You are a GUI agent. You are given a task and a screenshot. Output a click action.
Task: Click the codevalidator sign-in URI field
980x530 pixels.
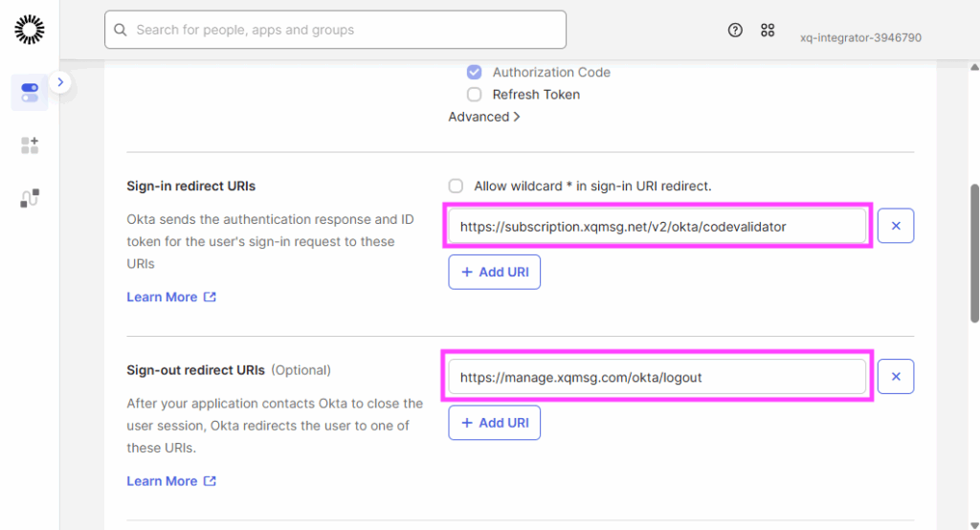(x=657, y=227)
